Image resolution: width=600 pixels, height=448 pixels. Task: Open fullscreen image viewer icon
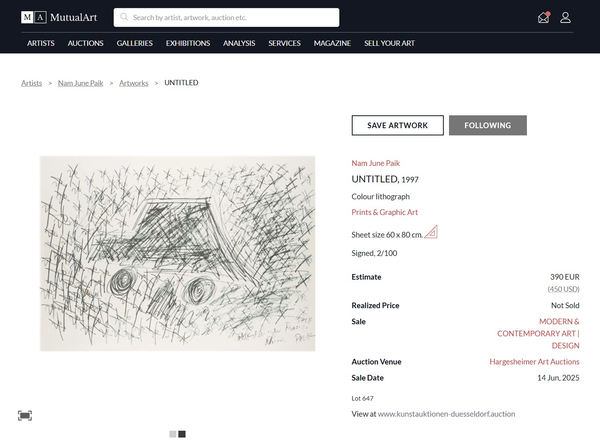pos(25,415)
